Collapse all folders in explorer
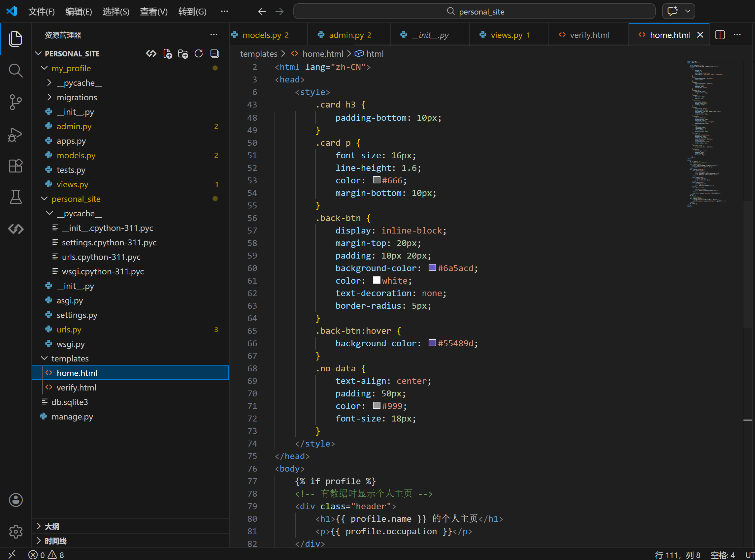Image resolution: width=755 pixels, height=560 pixels. (x=214, y=53)
